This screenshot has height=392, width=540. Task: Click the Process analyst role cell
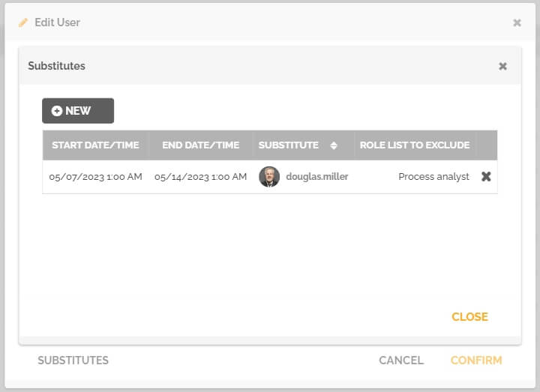pos(433,177)
